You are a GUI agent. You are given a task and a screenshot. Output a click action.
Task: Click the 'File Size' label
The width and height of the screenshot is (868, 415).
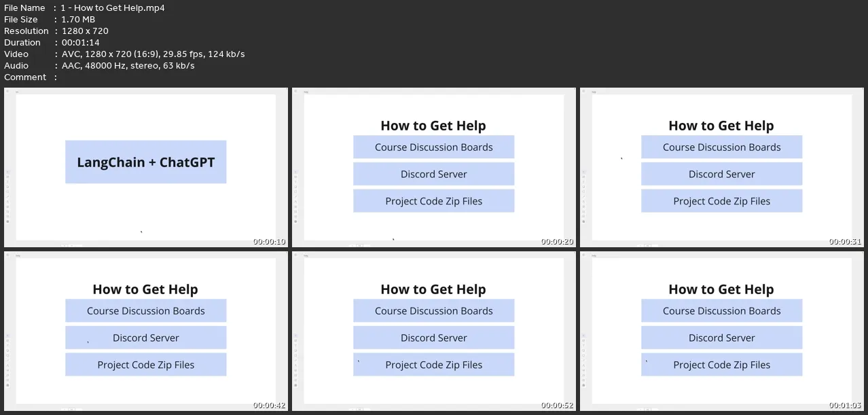click(x=21, y=20)
